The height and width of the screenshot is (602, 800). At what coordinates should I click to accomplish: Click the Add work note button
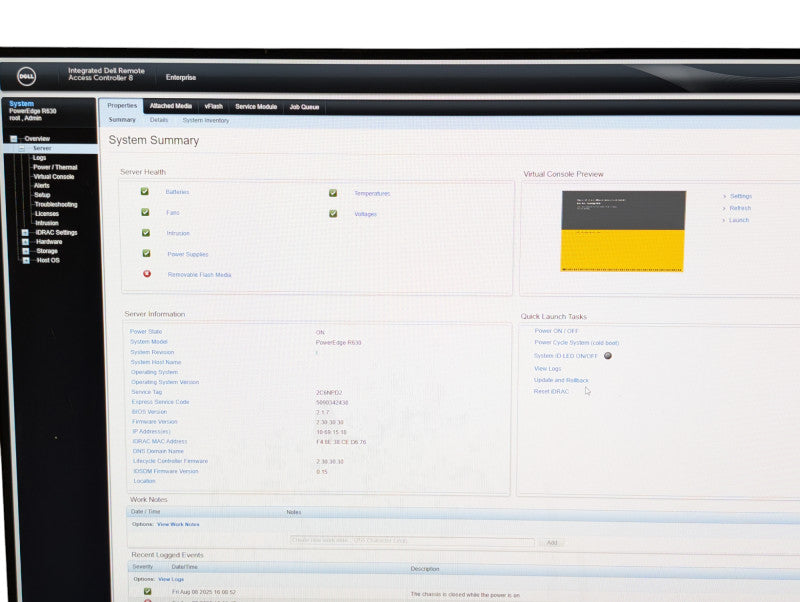click(552, 542)
